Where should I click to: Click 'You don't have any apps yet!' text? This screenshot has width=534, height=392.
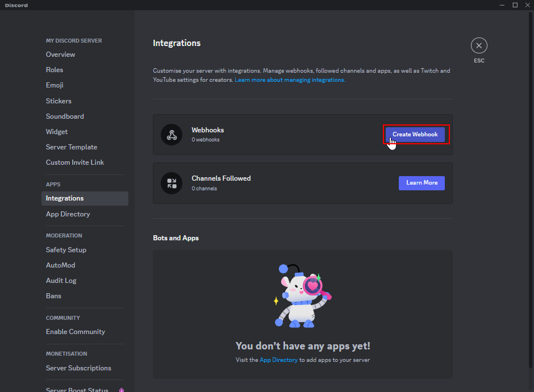pos(303,346)
